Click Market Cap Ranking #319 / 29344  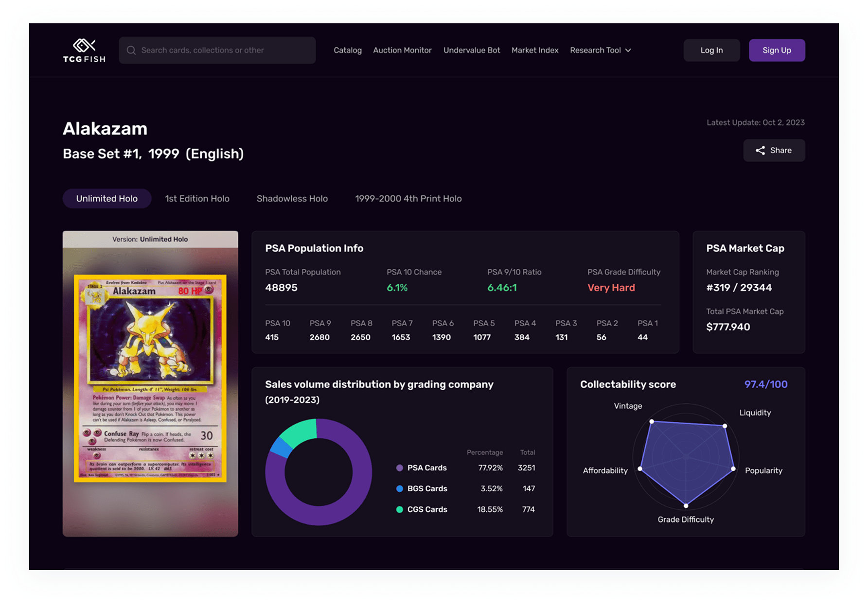pos(739,288)
